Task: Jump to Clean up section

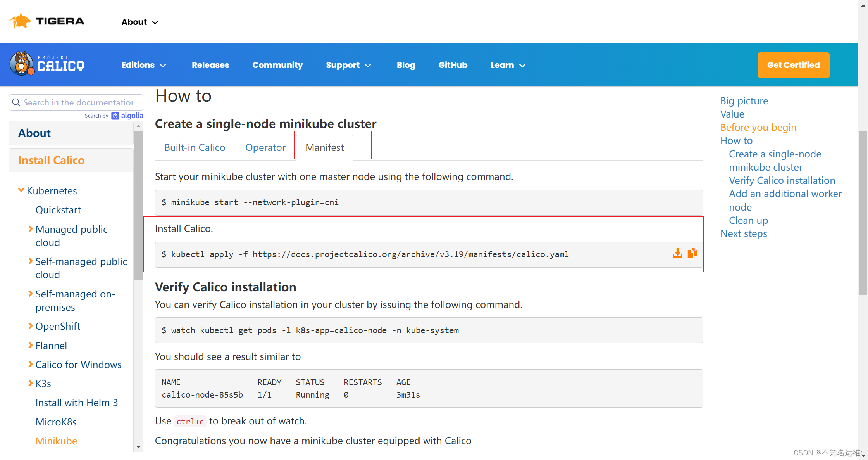Action: pyautogui.click(x=748, y=220)
